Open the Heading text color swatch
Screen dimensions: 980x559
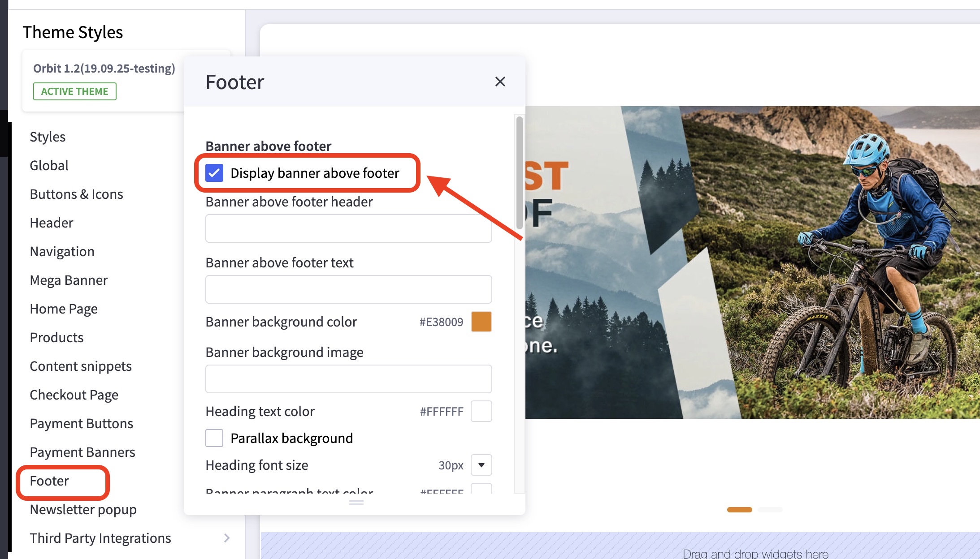[x=481, y=411]
